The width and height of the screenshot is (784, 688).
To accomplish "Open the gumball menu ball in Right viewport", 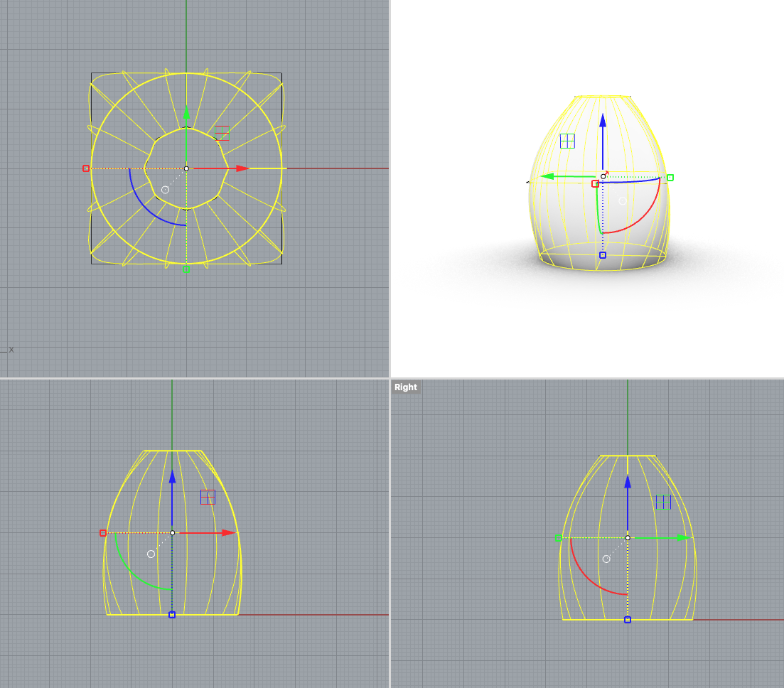I will click(606, 558).
